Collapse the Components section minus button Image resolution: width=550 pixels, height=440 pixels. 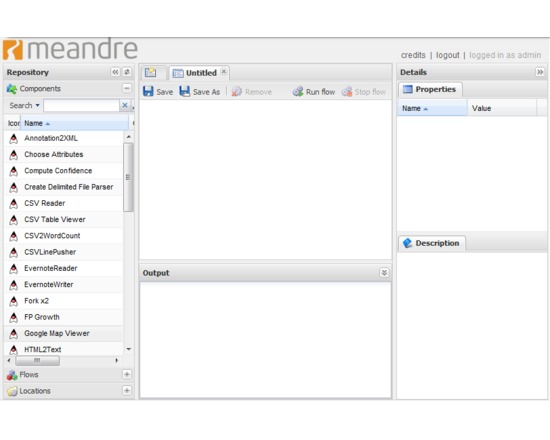click(x=127, y=88)
